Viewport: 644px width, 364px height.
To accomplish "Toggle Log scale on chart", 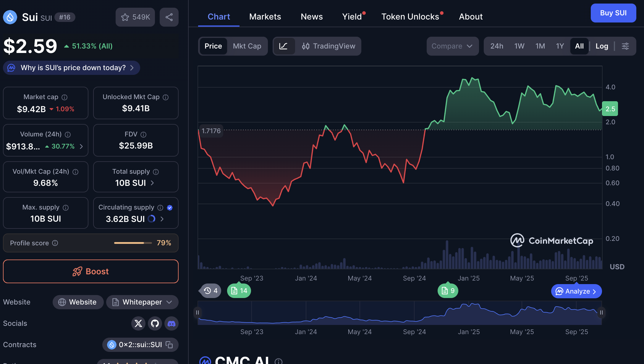I will tap(601, 46).
